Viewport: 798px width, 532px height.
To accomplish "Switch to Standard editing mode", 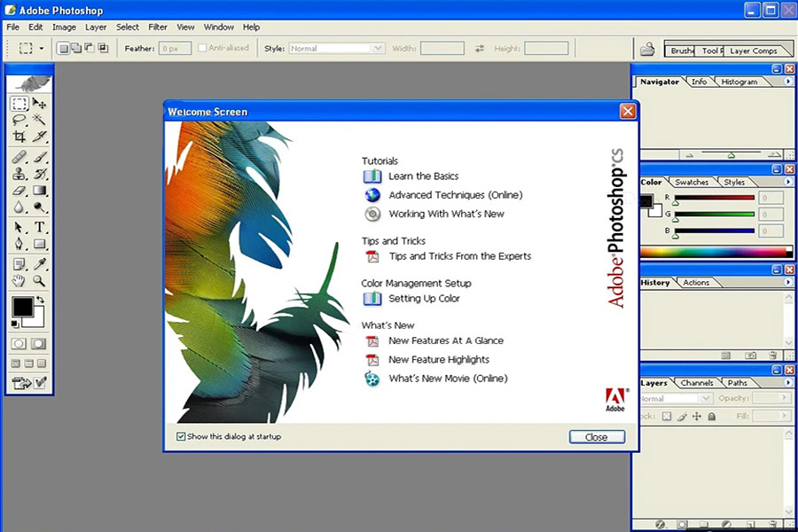I will 19,344.
